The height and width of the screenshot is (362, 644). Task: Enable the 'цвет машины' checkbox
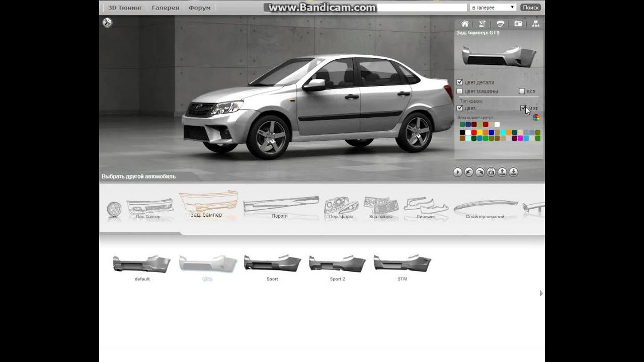click(x=459, y=91)
